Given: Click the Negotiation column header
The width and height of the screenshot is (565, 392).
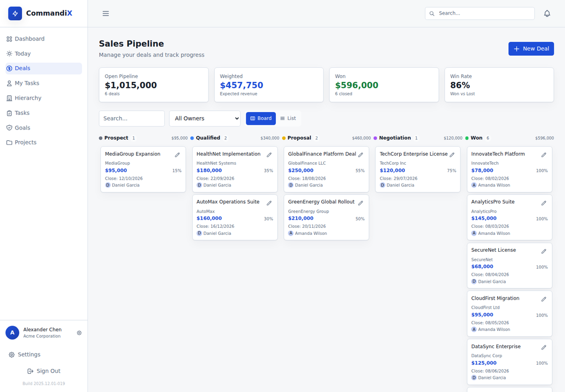Looking at the screenshot, I should (418, 138).
